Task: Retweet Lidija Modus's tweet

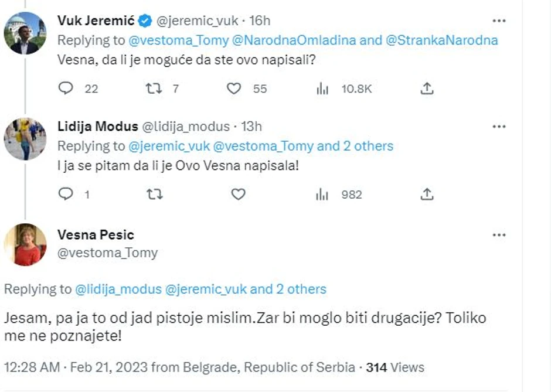Action: (154, 194)
